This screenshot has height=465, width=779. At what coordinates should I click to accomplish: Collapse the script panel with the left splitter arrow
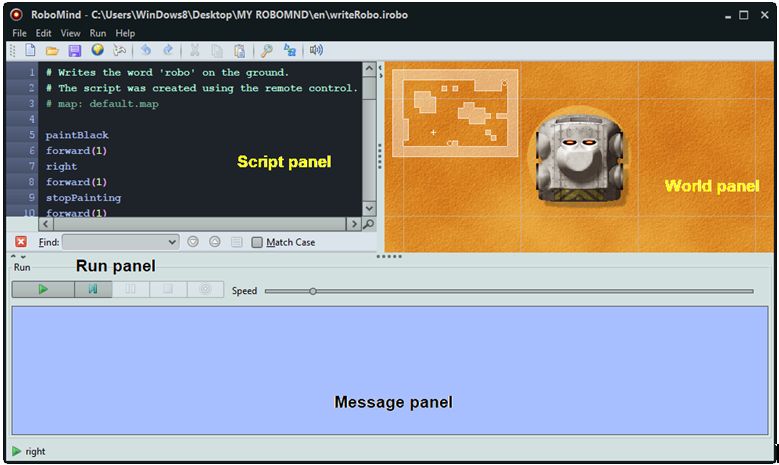point(381,67)
